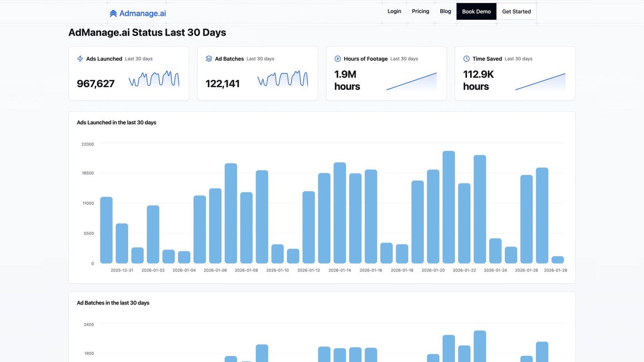Click the lightning bolt Ads Launched icon

click(x=80, y=59)
